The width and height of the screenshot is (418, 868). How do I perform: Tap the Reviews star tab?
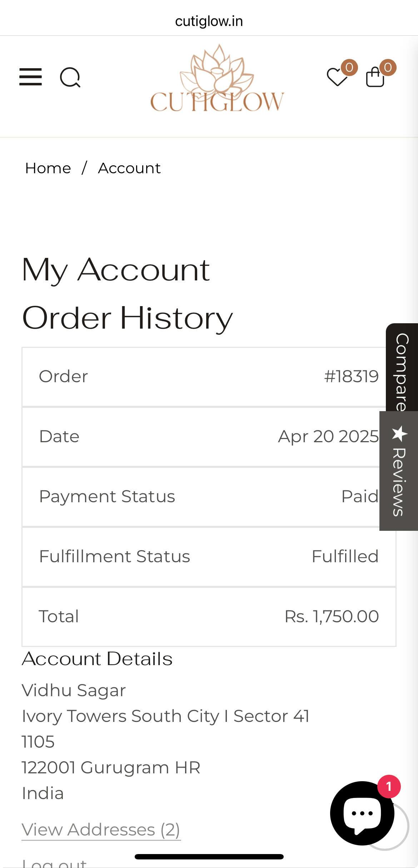(399, 471)
